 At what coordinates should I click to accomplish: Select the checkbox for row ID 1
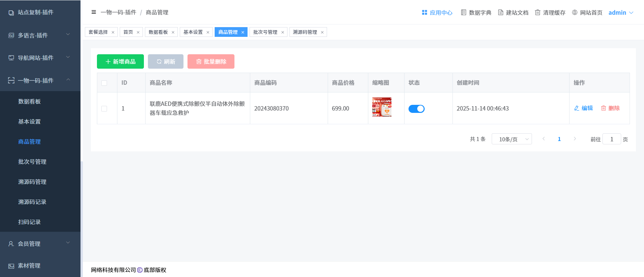tap(104, 109)
